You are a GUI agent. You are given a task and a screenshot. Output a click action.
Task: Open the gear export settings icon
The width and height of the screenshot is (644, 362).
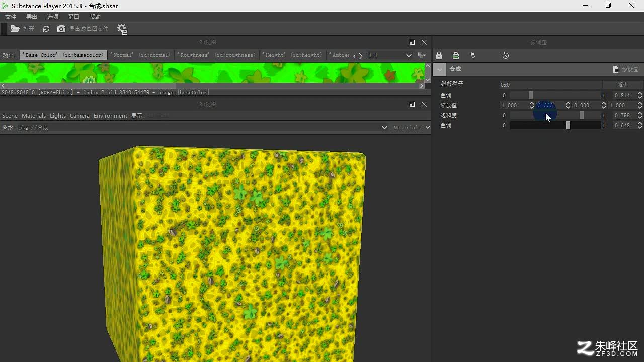pos(122,29)
